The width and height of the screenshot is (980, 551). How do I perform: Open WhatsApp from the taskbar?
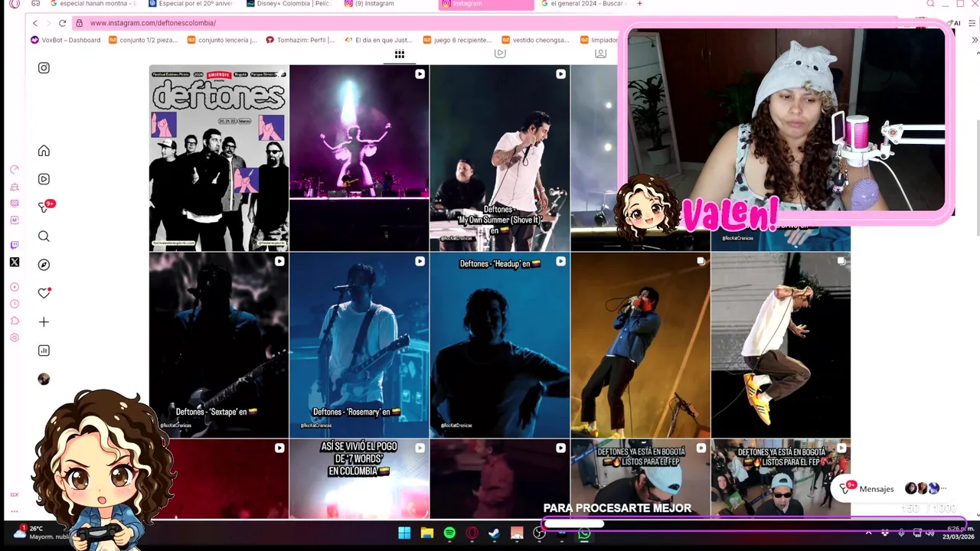pos(584,533)
